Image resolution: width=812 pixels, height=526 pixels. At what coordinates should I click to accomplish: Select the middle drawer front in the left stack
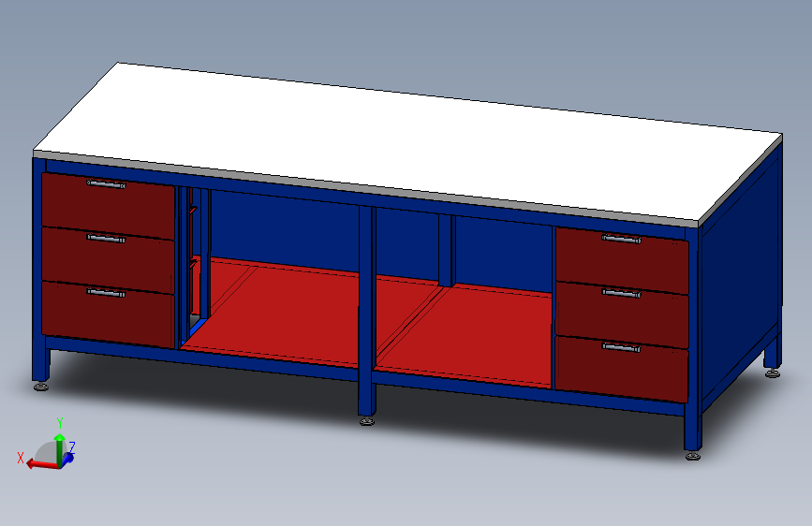pos(108,260)
